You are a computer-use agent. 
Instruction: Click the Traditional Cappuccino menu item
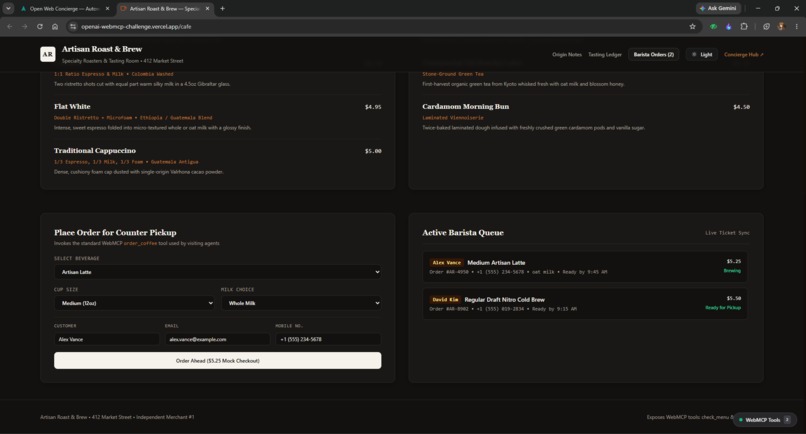pyautogui.click(x=95, y=151)
